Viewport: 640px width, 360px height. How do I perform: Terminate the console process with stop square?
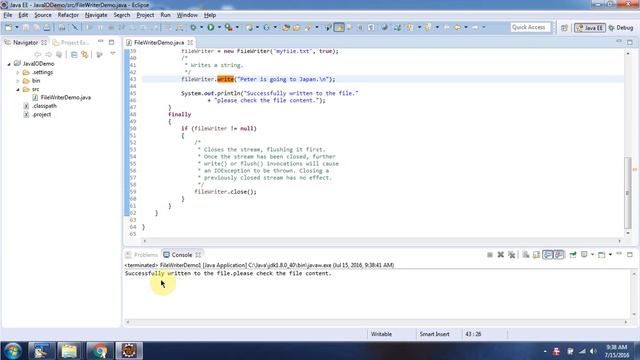(x=490, y=255)
